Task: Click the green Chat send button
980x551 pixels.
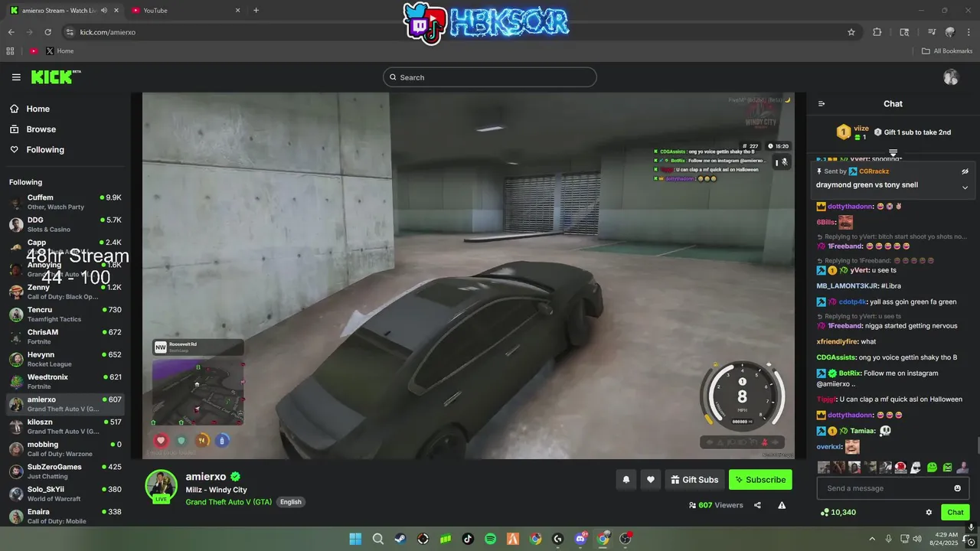Action: tap(955, 512)
